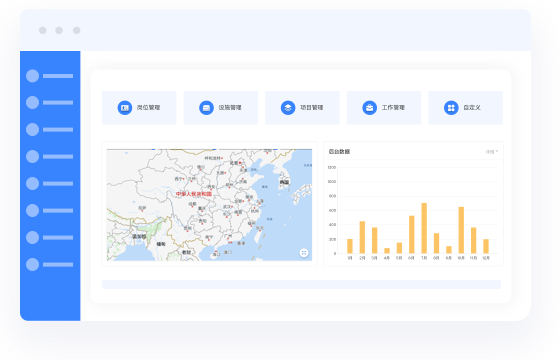Click the 老挝 label on the map
Screen dimensions: 560x360
click(186, 252)
